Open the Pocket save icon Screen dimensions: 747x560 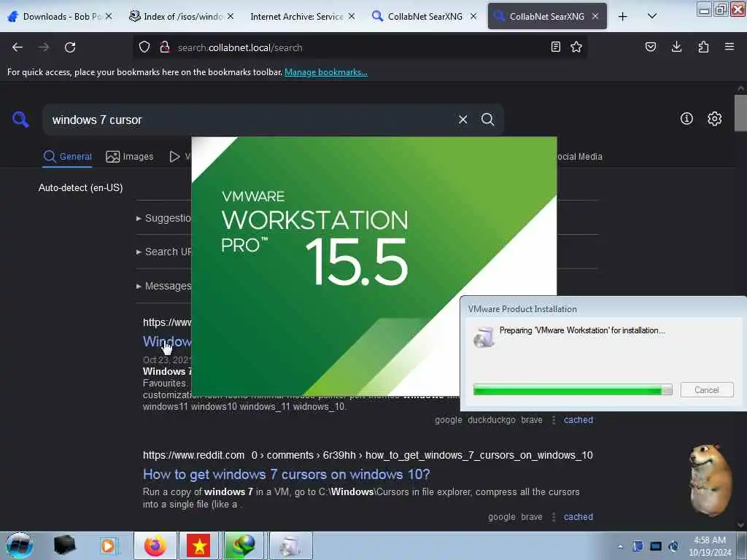pyautogui.click(x=650, y=47)
